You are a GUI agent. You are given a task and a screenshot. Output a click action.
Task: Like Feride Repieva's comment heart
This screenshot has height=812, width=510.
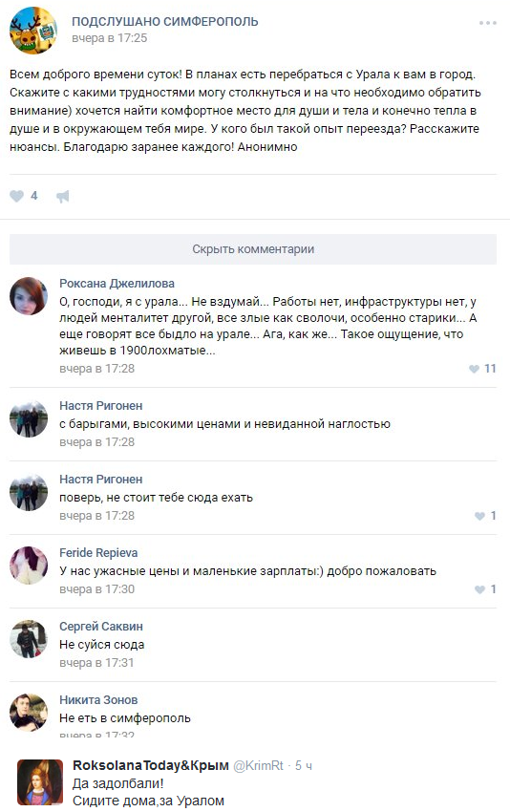click(x=479, y=589)
